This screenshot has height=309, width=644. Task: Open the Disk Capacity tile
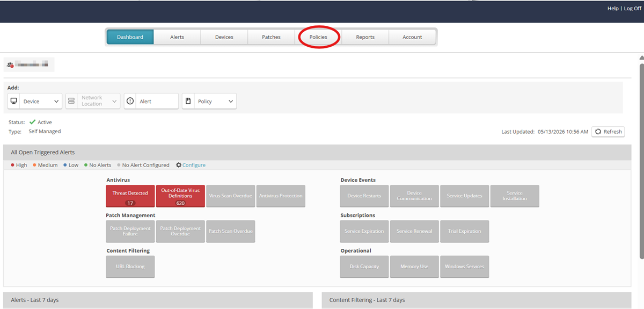point(364,267)
